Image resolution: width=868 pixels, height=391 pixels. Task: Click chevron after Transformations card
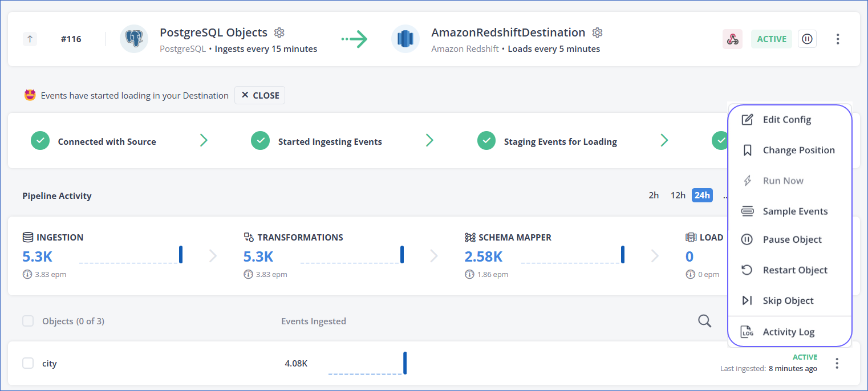(x=433, y=255)
